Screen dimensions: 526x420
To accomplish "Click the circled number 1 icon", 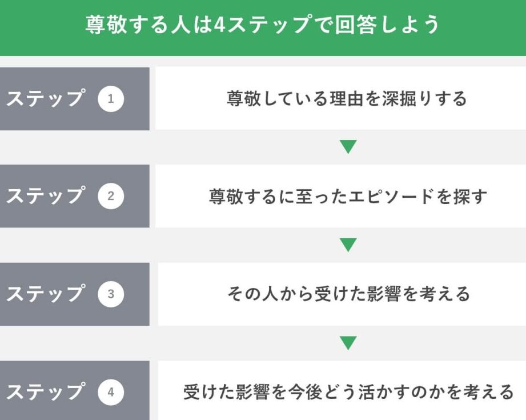I will tap(111, 99).
